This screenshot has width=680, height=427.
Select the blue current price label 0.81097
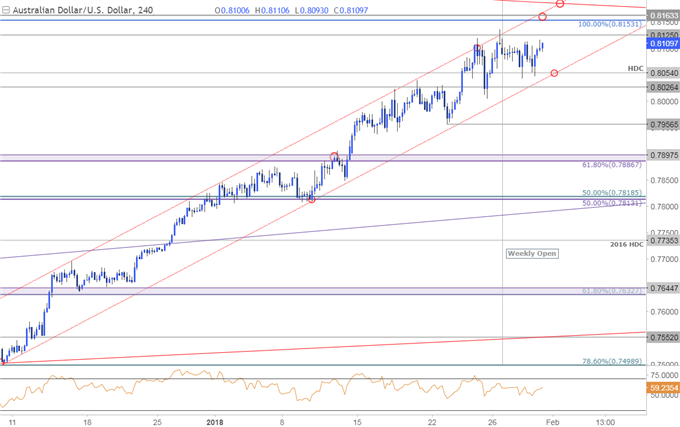pyautogui.click(x=663, y=43)
